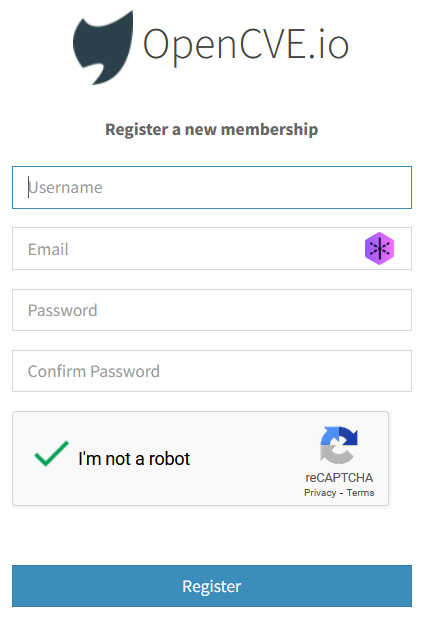Click the green checkmark in reCAPTCHA

coord(51,454)
